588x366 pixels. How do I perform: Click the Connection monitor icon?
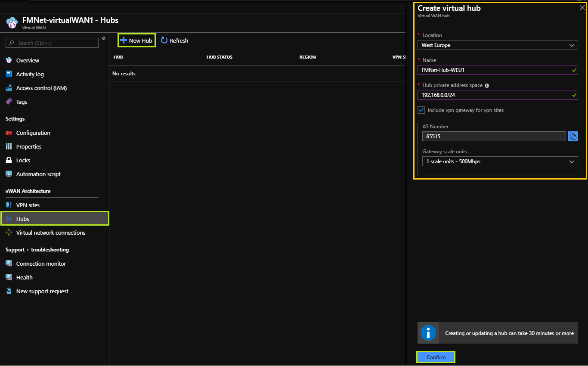9,264
